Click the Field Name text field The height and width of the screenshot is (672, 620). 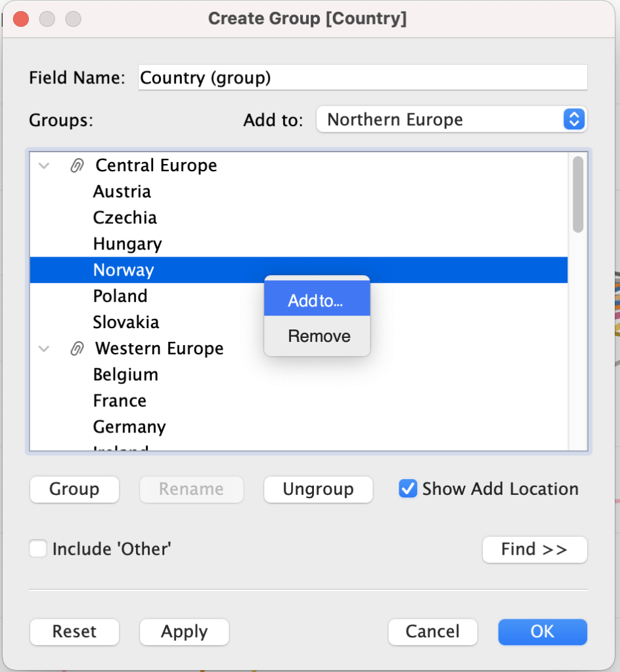click(x=362, y=78)
